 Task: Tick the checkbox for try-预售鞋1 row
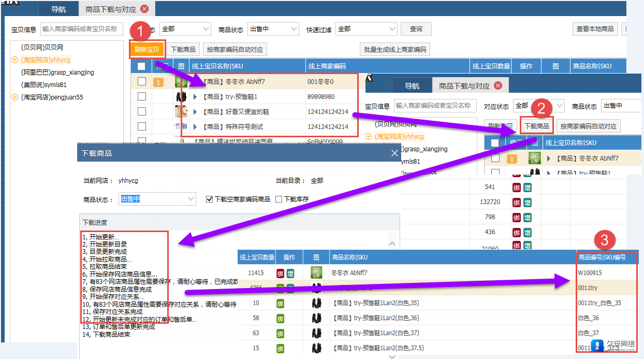point(141,96)
